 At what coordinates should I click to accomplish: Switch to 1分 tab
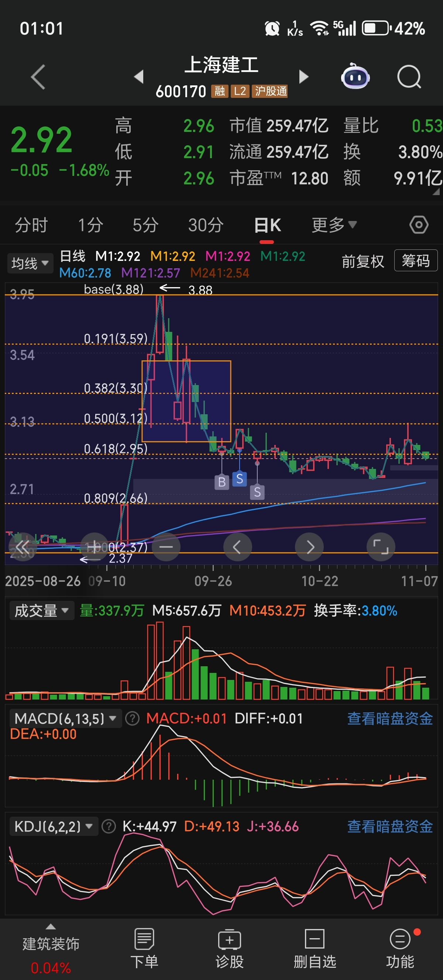[x=90, y=225]
